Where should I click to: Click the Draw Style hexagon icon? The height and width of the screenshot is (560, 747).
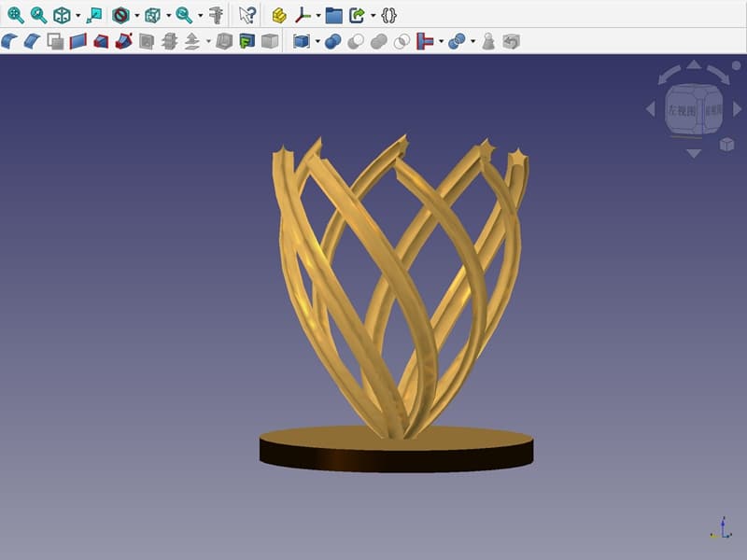point(120,15)
